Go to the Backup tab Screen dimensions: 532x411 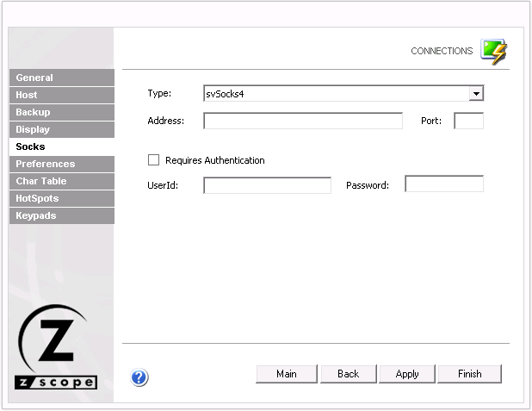[62, 112]
